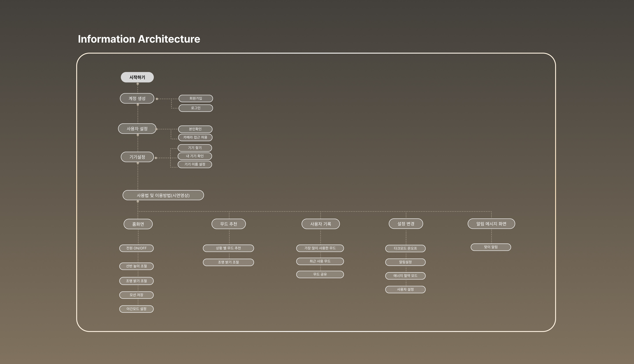
Task: Select 사용법 및 이용방법(시연영상) node
Action: point(163,195)
